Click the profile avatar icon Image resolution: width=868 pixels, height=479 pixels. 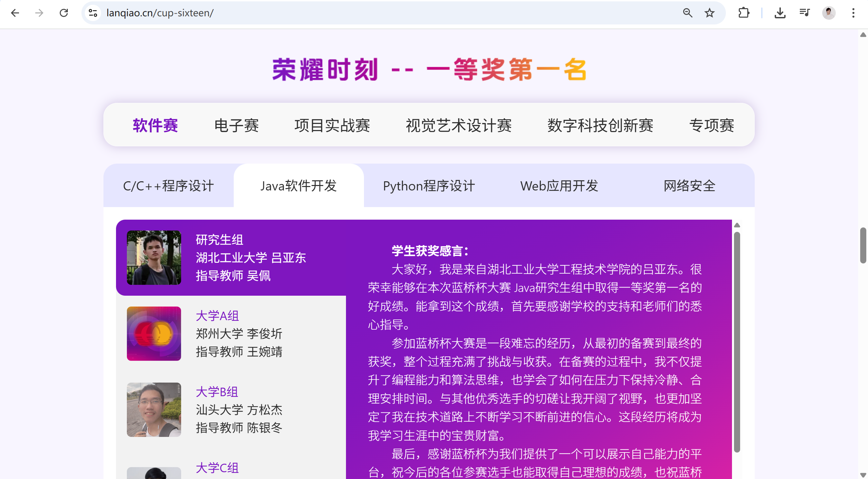pyautogui.click(x=829, y=13)
